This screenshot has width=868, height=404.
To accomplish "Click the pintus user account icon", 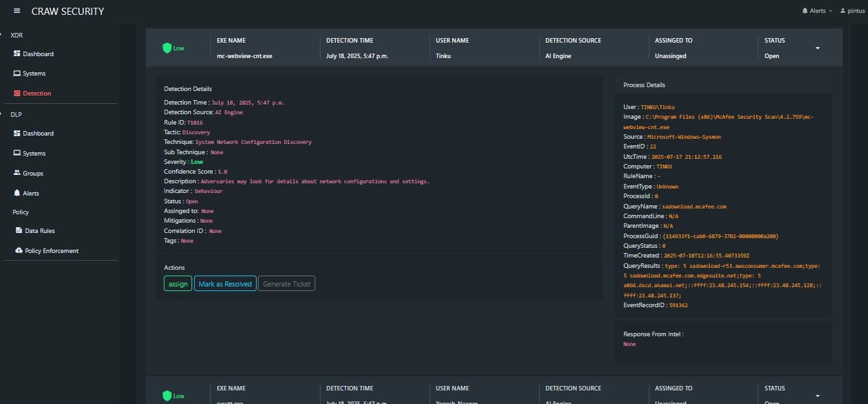I will tap(843, 10).
